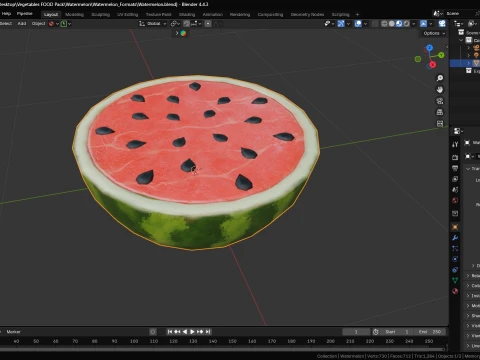Screen dimensions: 480x360
Task: Switch to the Shading workspace tab
Action: pyautogui.click(x=187, y=14)
